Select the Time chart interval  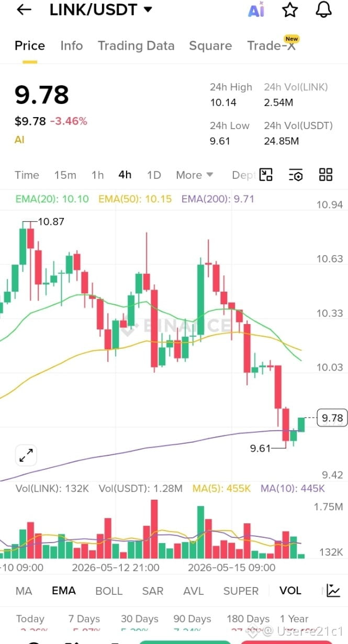27,175
